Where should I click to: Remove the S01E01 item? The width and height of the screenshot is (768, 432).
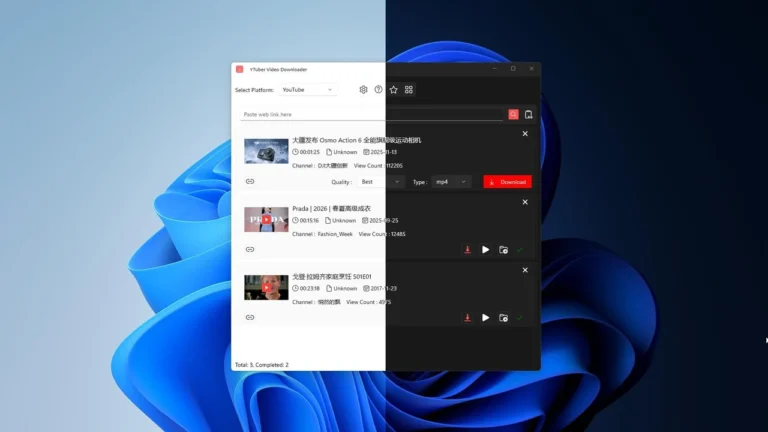pos(525,270)
